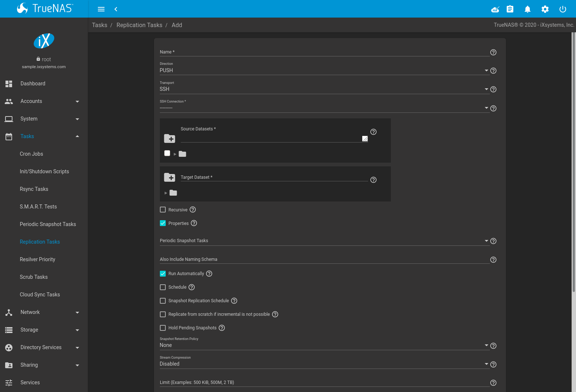The width and height of the screenshot is (576, 392).
Task: Click the Source Datasets path field
Action: point(274,138)
